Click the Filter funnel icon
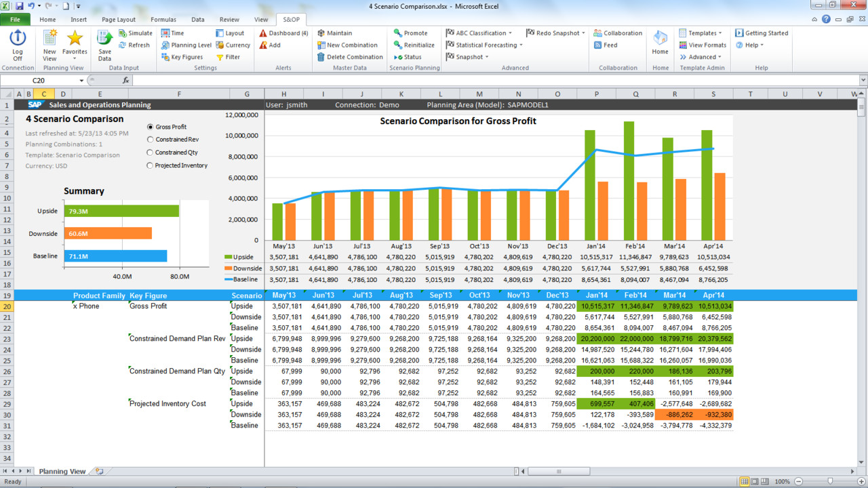 point(219,58)
